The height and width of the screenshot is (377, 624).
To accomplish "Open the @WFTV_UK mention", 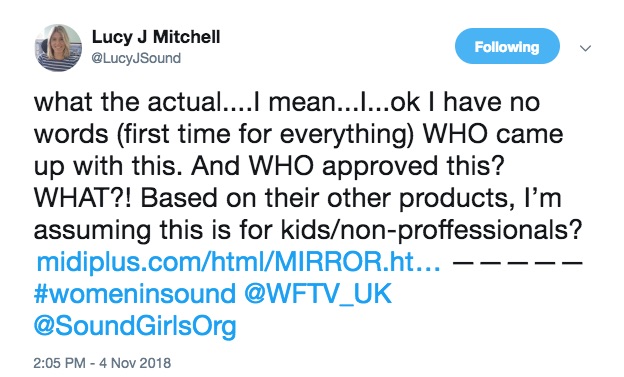I will 318,295.
